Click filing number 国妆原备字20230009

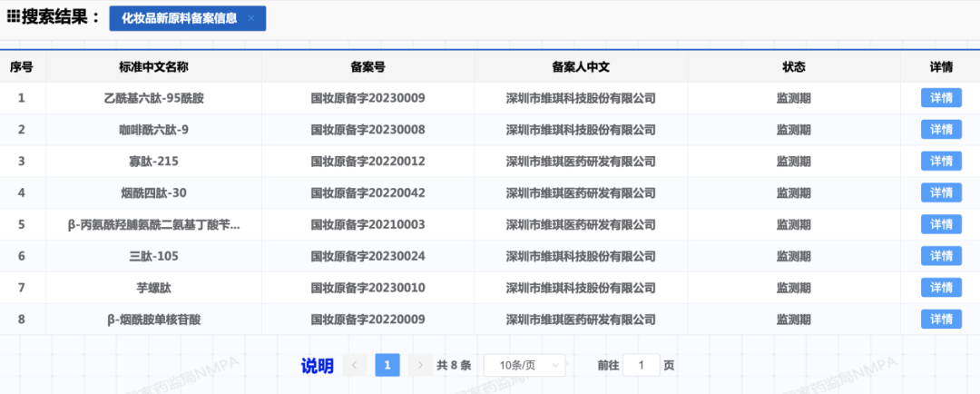tap(367, 98)
